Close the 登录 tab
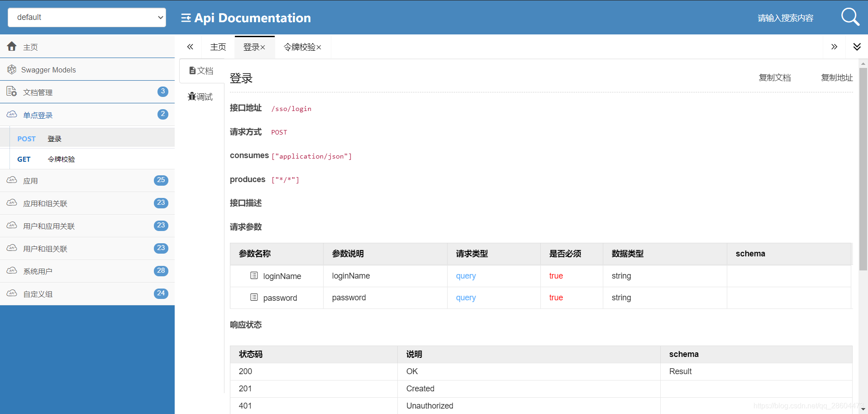Screen dimensions: 868x414 tap(263, 48)
